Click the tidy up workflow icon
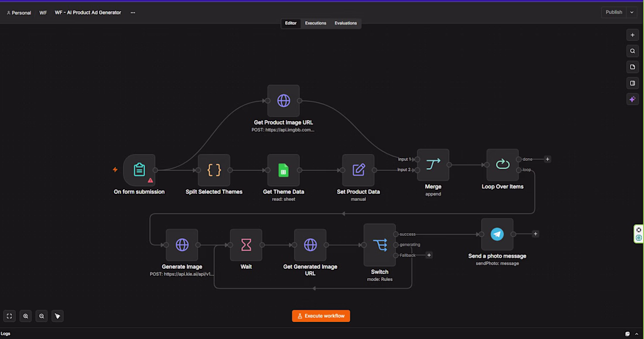Viewport: 644px width, 339px height. tap(57, 316)
